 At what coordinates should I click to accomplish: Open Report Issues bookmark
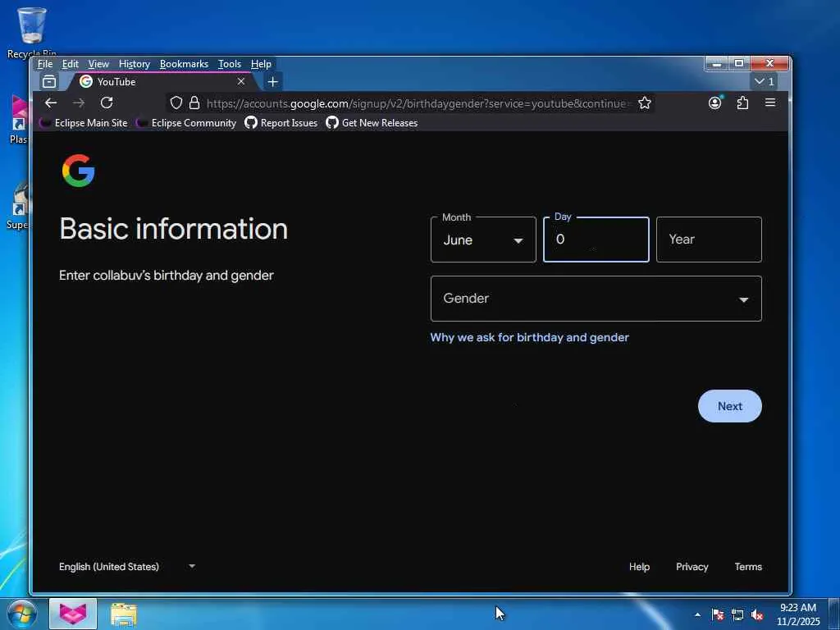[281, 123]
